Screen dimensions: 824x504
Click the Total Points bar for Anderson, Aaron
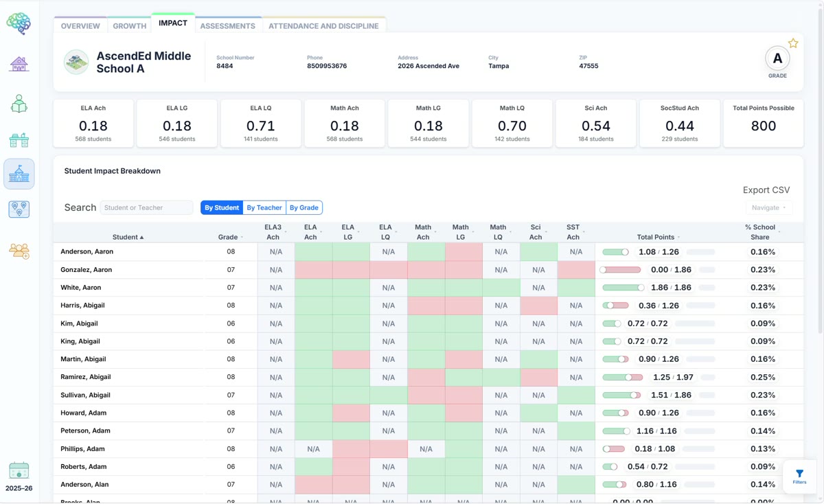tap(616, 252)
